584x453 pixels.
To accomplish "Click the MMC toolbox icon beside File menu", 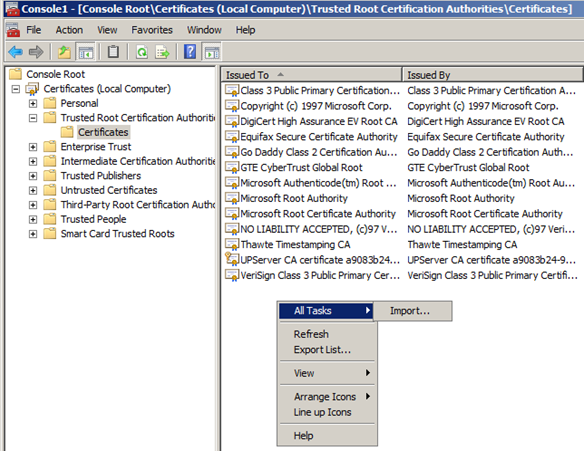I will coord(13,30).
